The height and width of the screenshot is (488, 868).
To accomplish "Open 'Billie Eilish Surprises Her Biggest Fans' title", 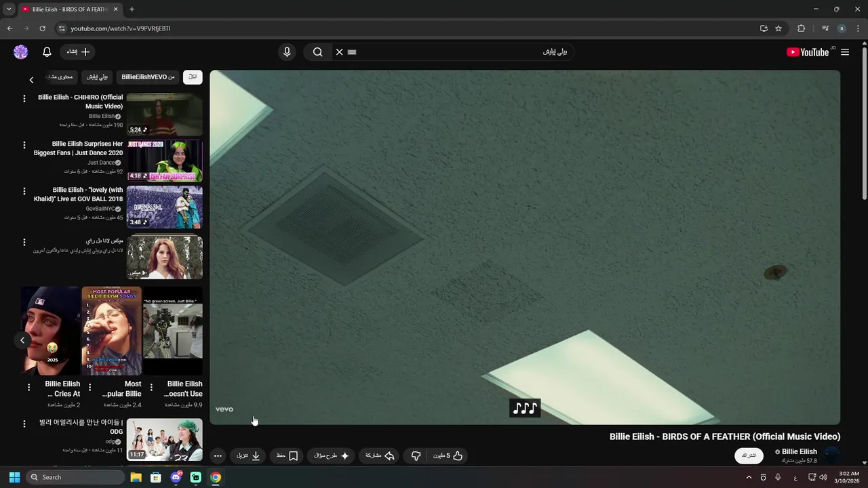I will pyautogui.click(x=78, y=148).
